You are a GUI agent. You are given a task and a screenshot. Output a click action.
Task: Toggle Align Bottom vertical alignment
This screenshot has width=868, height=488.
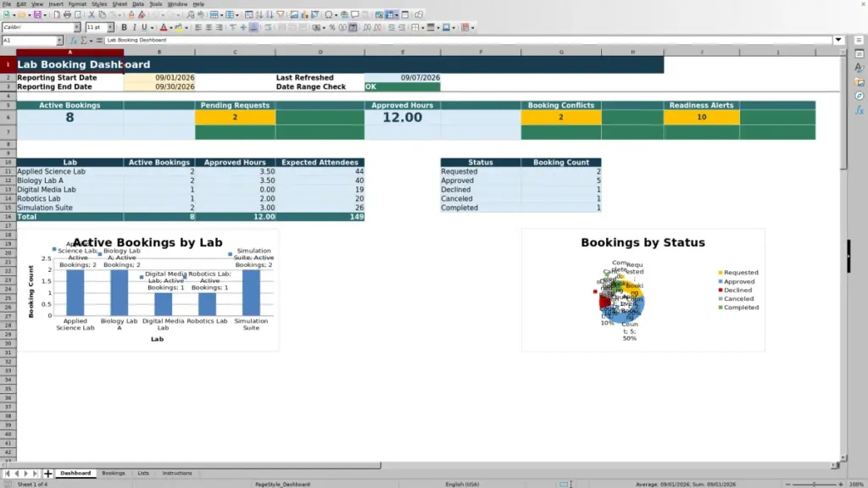coord(253,27)
